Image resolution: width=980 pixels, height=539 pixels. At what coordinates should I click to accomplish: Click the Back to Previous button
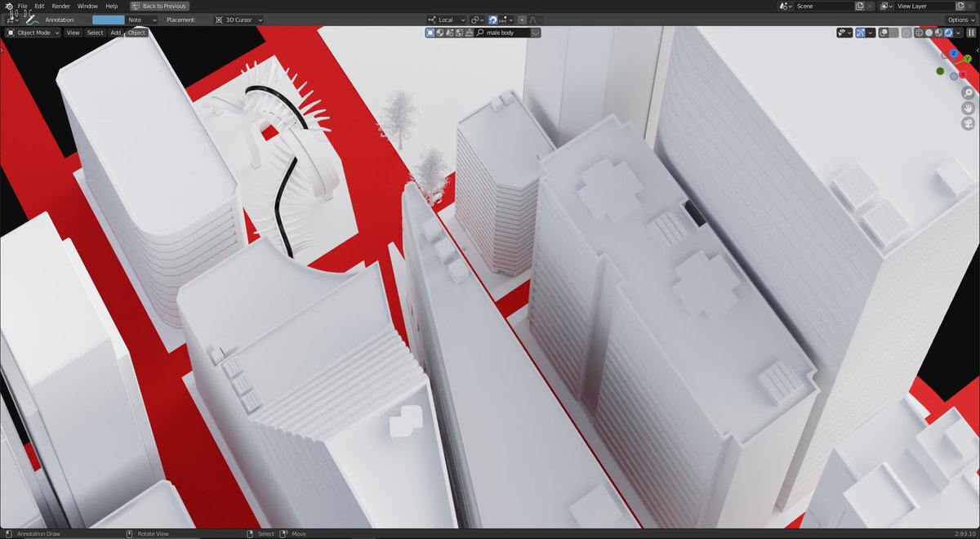(159, 6)
